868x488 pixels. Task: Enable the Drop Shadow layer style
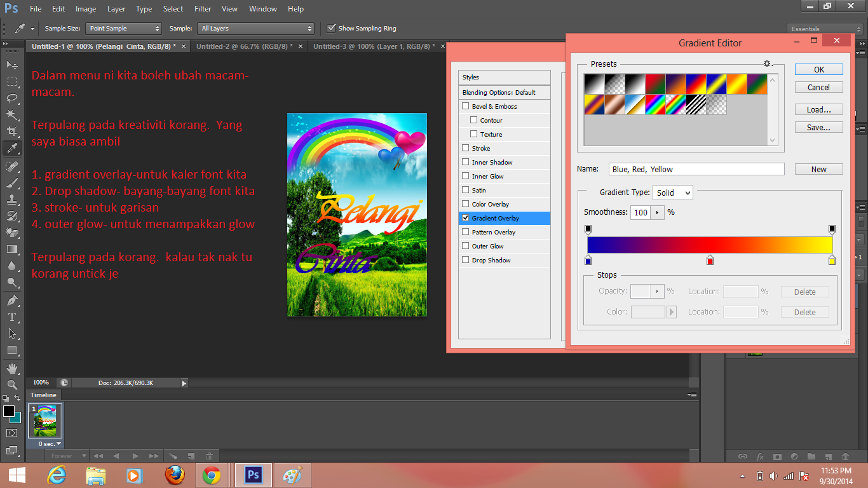(466, 260)
